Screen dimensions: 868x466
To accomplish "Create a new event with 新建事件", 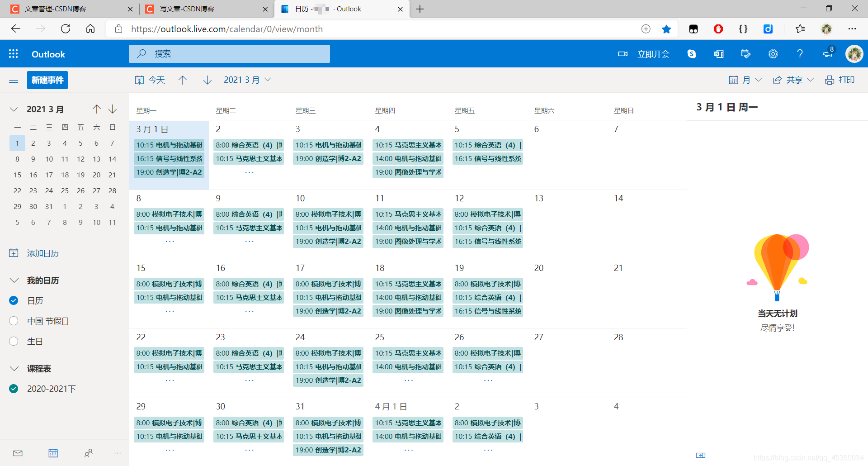I will (x=47, y=80).
